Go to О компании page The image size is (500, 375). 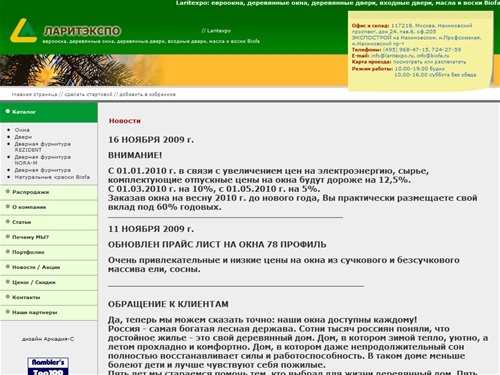(49, 207)
